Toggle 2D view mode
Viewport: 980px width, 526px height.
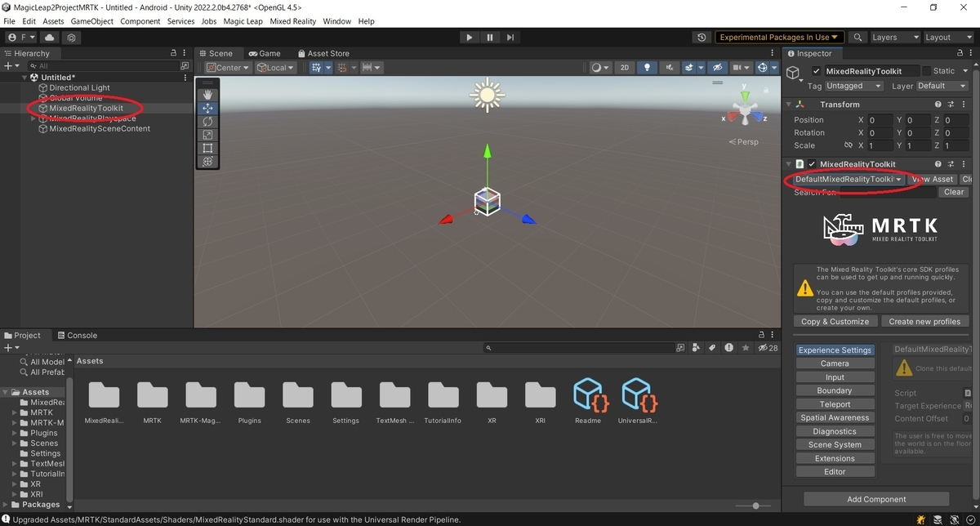click(x=625, y=68)
